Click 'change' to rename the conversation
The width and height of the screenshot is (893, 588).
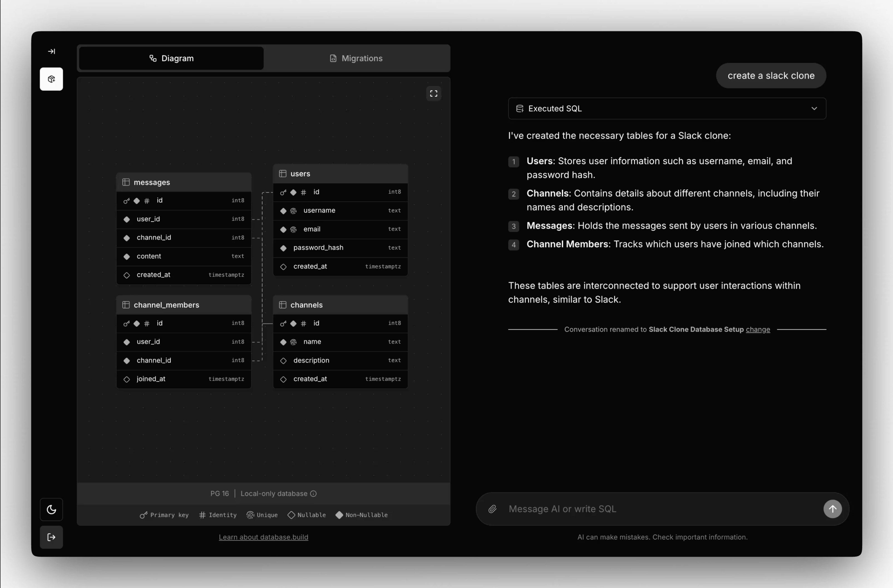click(757, 329)
